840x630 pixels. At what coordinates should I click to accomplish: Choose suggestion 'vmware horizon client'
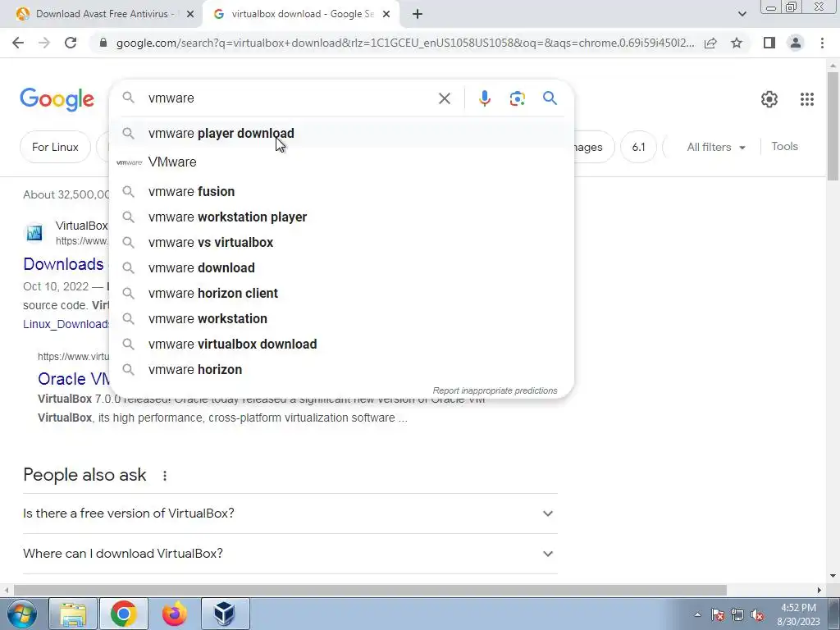tap(341, 293)
